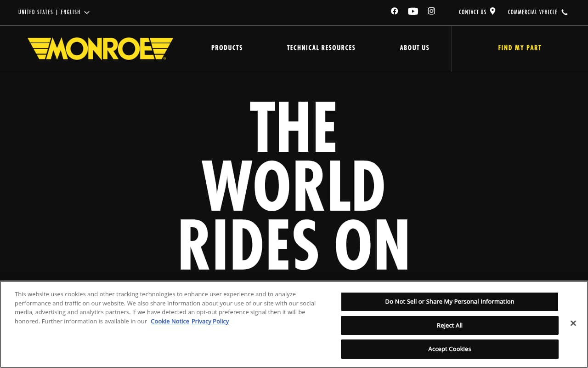Open Monroe's Facebook page icon
This screenshot has width=588, height=368.
pos(394,11)
